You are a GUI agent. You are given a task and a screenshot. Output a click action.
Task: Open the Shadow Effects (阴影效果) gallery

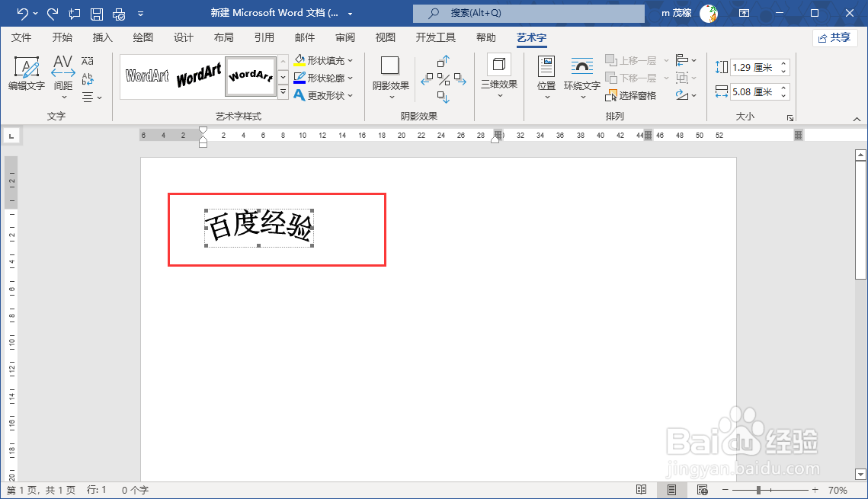[390, 76]
